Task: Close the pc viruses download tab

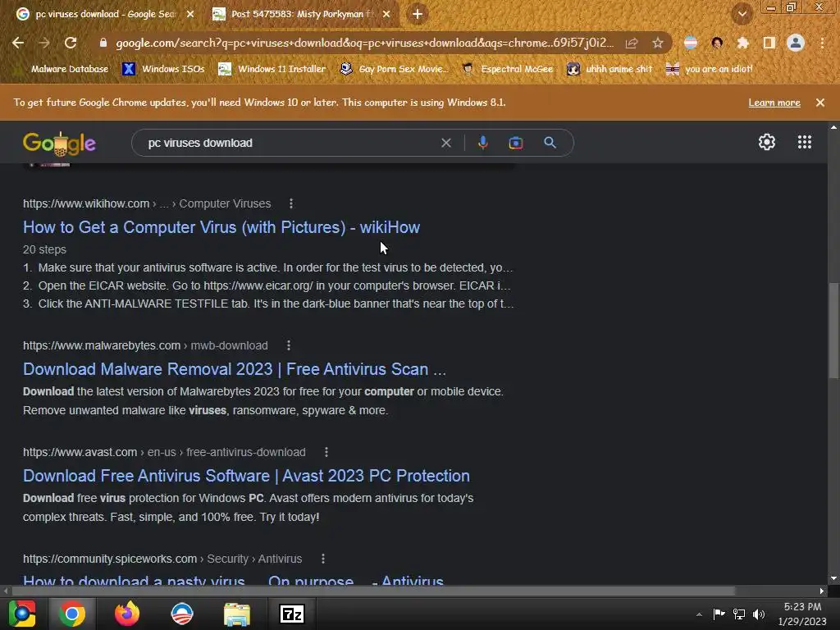Action: point(190,15)
